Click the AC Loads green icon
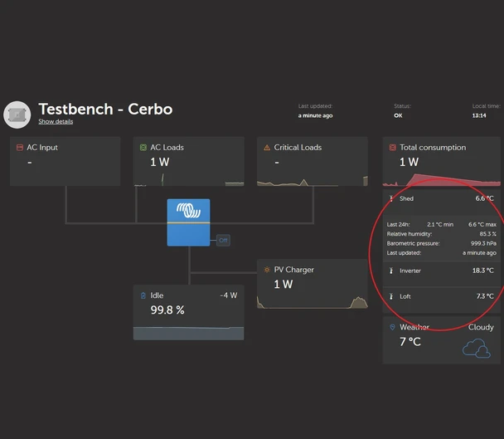The height and width of the screenshot is (439, 504). [143, 148]
